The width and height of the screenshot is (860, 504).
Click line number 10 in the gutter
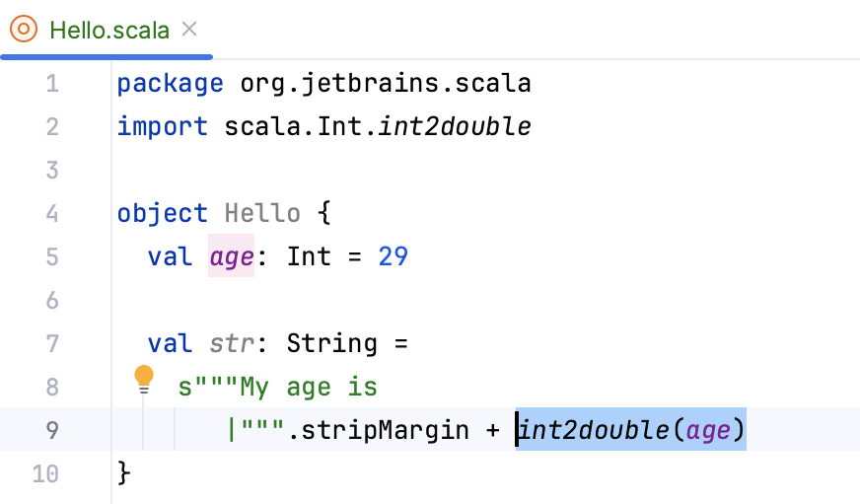pos(45,473)
